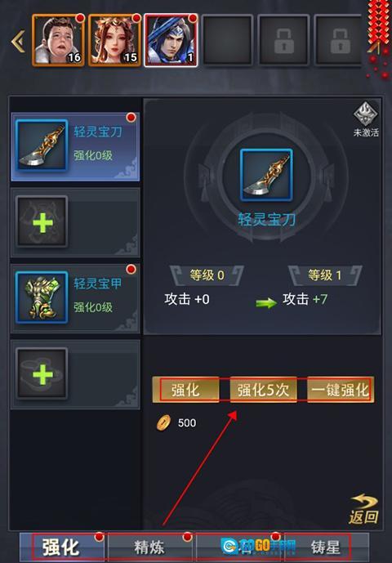
Task: Select the female hero portrait level 15
Action: (115, 40)
